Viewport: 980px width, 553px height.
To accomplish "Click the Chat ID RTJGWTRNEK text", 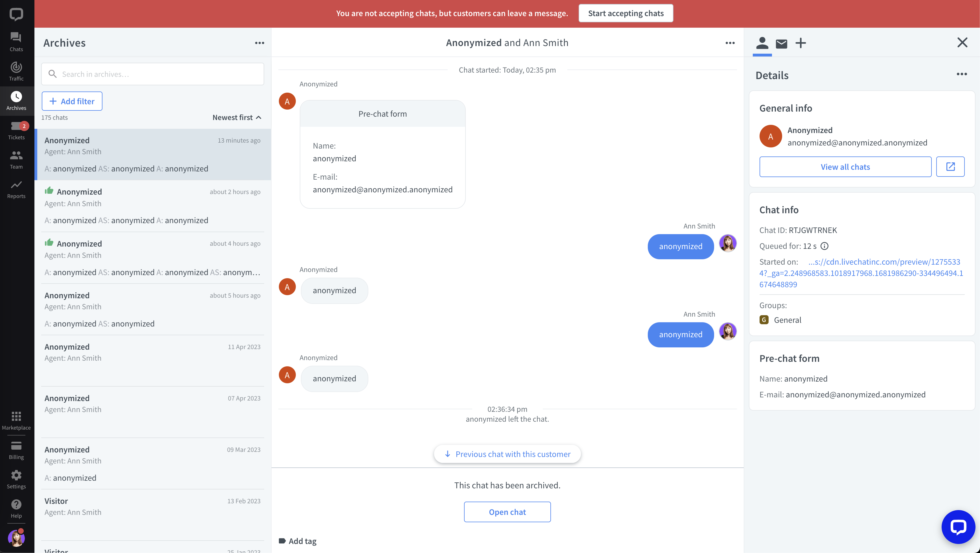I will [x=798, y=230].
